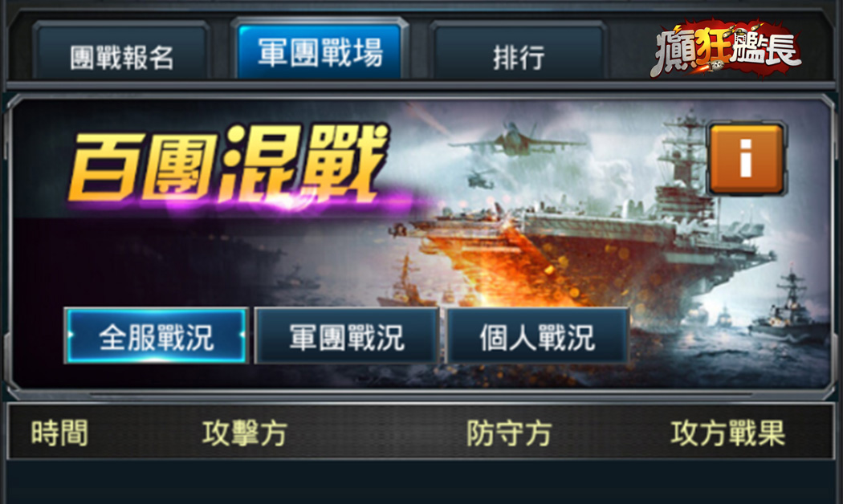Click the small destroyer ship at right
Screen dimensions: 843x504
point(787,311)
